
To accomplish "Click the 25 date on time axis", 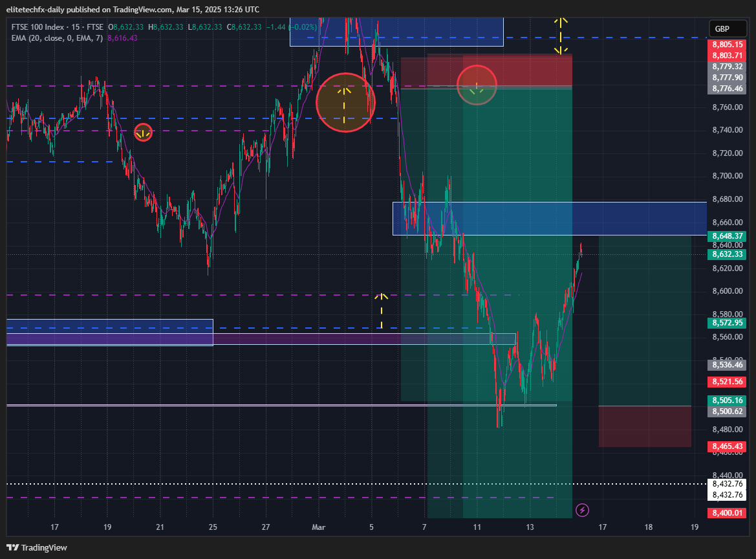I will 213,527.
